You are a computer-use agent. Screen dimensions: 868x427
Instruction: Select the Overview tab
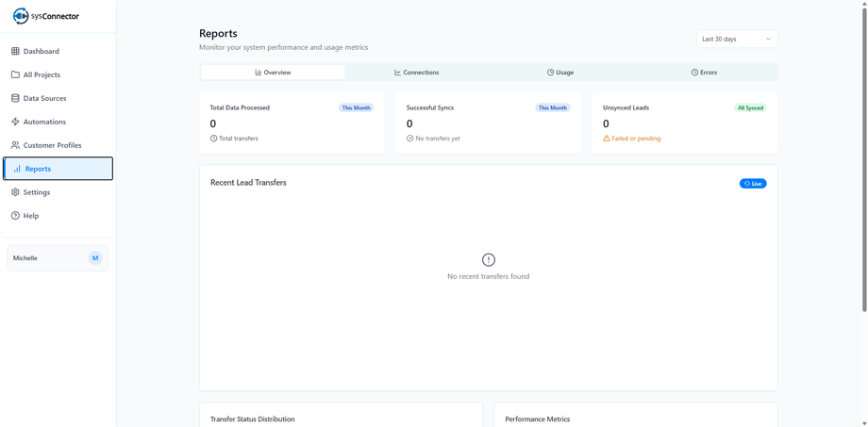click(273, 73)
